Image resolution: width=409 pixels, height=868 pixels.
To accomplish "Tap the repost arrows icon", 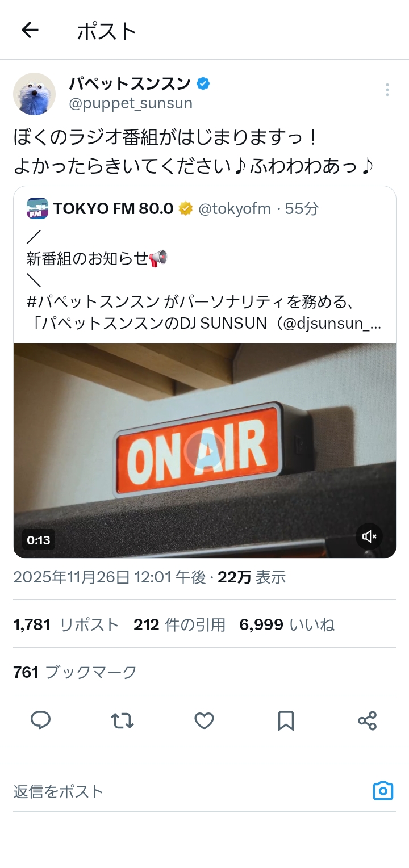I will point(122,720).
